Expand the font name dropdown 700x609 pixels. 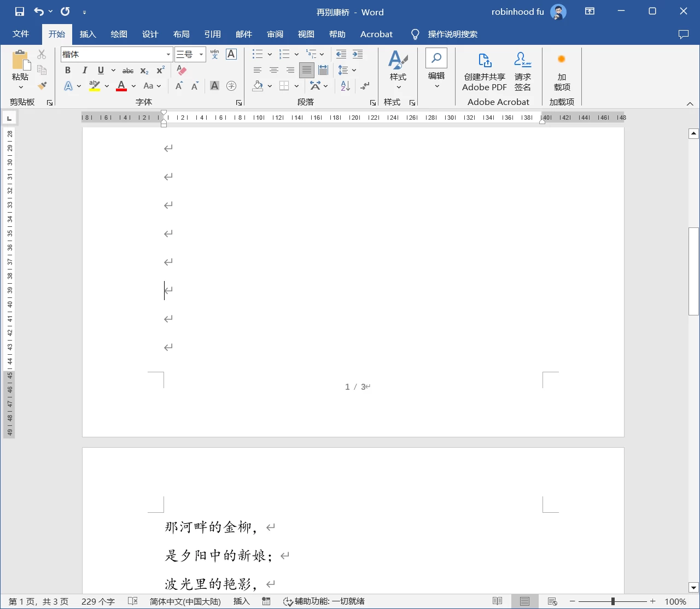[168, 54]
